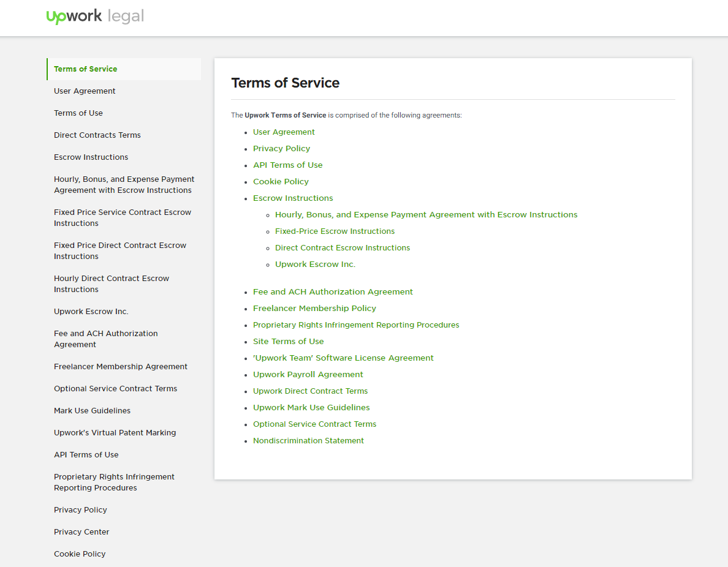Open Optional Service Contract Terms content link

[314, 424]
